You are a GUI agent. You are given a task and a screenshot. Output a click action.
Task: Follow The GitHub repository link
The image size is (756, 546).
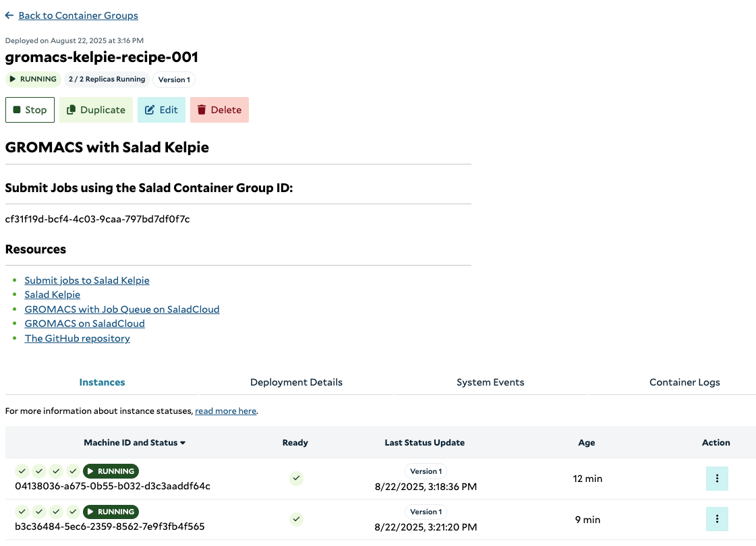77,338
